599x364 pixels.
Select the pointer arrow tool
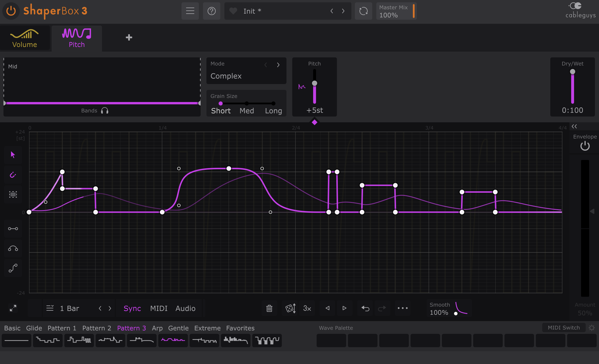pyautogui.click(x=13, y=155)
